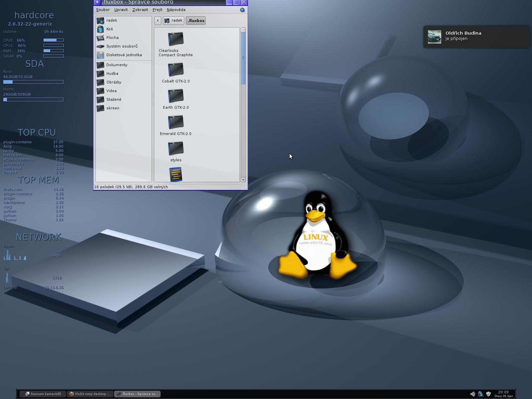Open the window menu icon in titlebar
532x399 pixels.
(97, 2)
